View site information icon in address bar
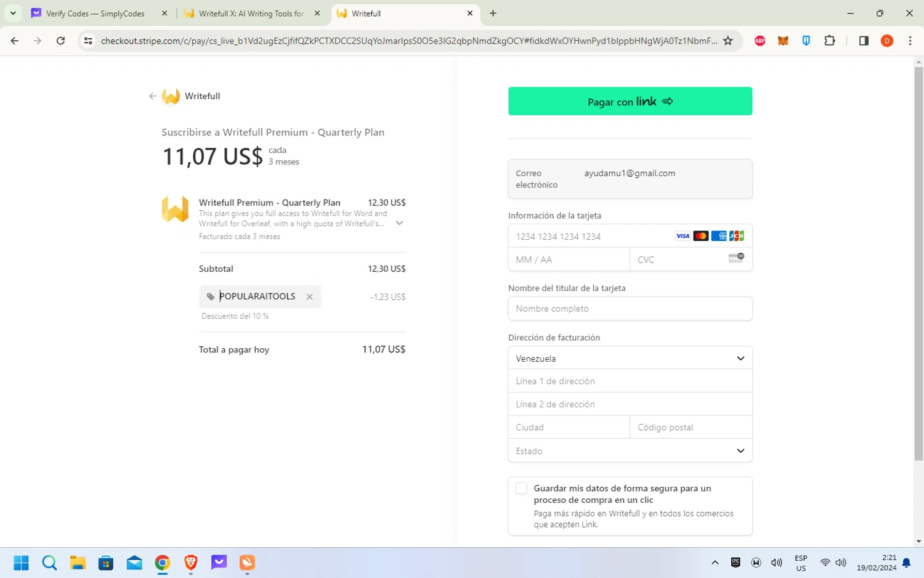Viewport: 924px width, 578px height. pos(88,41)
